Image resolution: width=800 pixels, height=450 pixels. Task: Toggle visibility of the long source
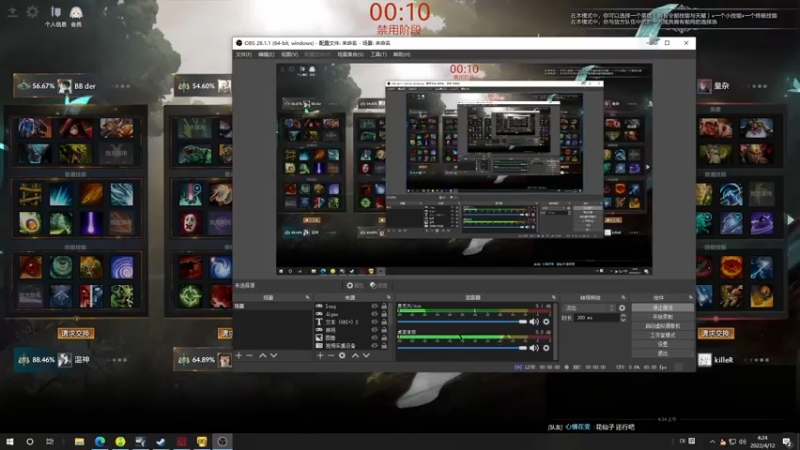click(x=374, y=306)
